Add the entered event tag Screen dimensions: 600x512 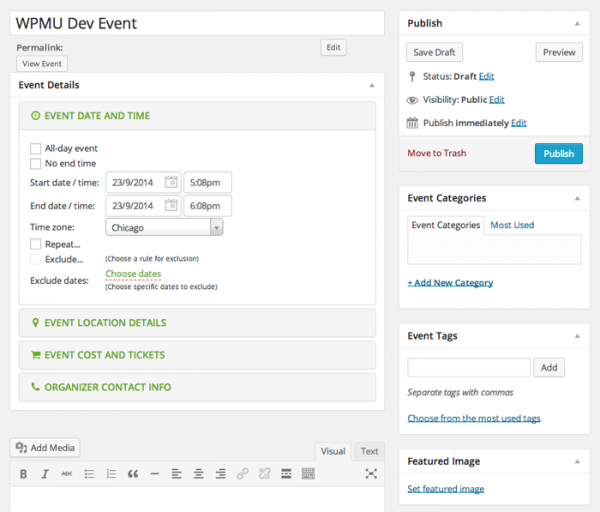tap(549, 368)
